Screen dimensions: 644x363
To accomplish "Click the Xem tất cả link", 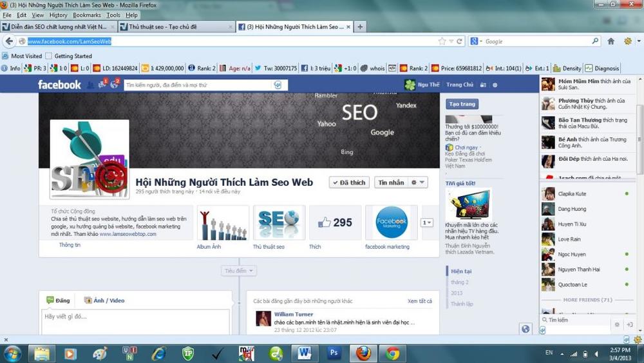I will coord(420,301).
